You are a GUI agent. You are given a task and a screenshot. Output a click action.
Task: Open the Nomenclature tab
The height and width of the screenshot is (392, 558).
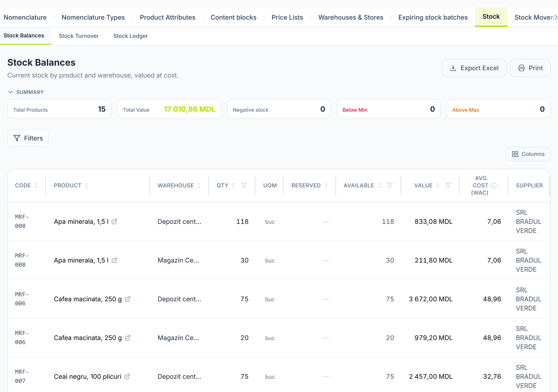(25, 17)
